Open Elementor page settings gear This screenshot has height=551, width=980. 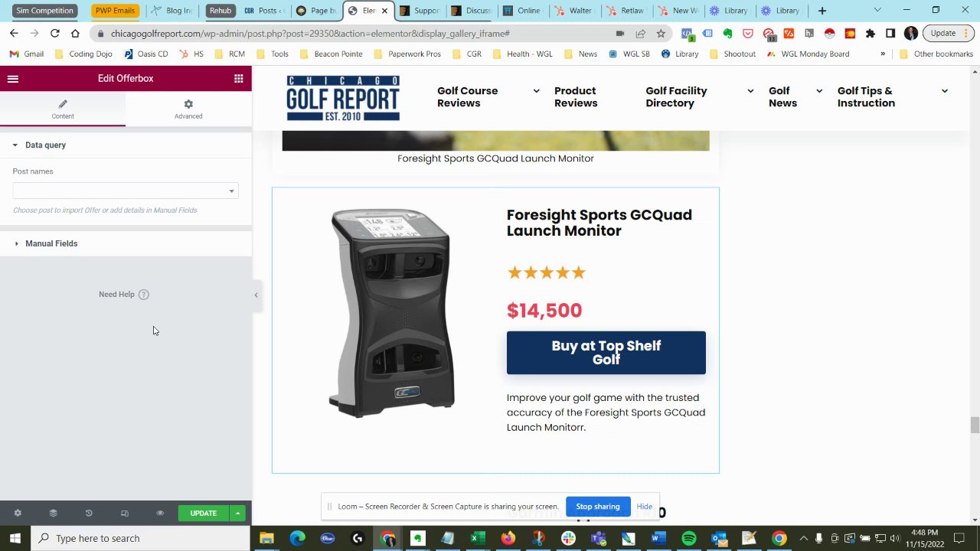[18, 514]
